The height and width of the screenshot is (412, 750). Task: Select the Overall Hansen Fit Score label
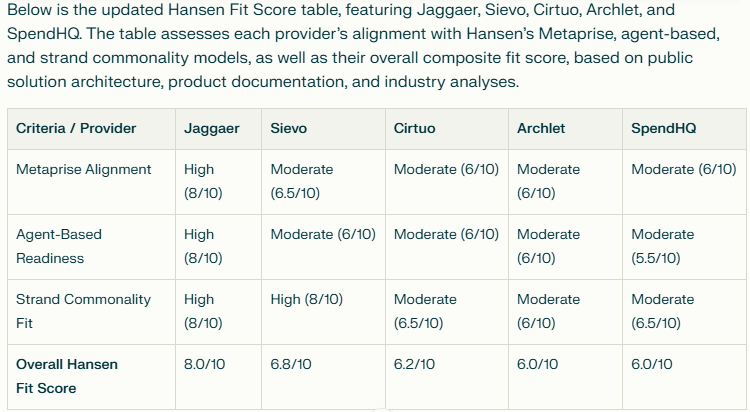67,376
